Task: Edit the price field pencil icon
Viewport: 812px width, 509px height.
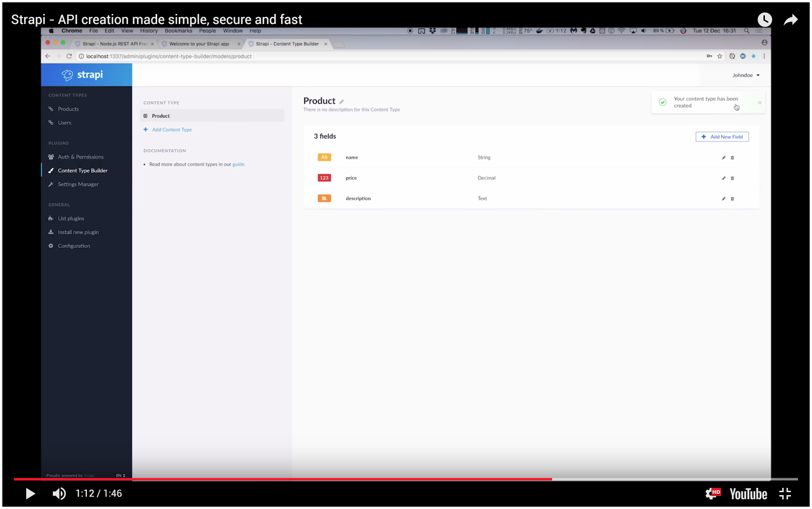Action: click(x=724, y=178)
